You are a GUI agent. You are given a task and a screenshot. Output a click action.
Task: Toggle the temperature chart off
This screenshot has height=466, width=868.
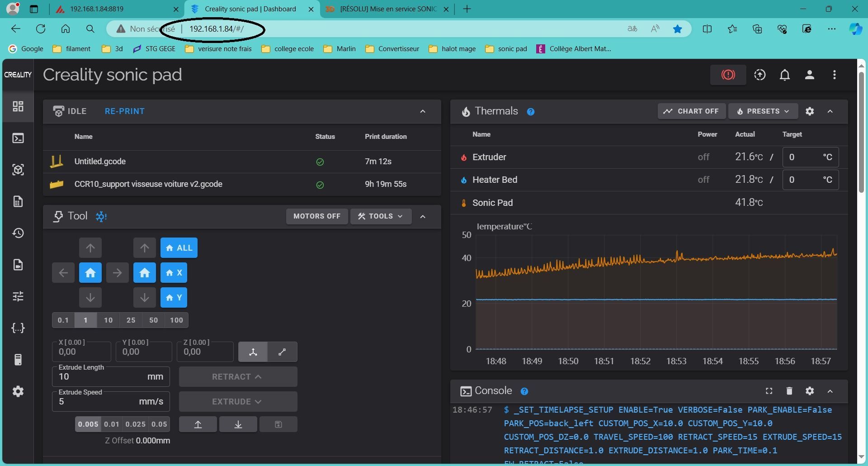click(691, 111)
